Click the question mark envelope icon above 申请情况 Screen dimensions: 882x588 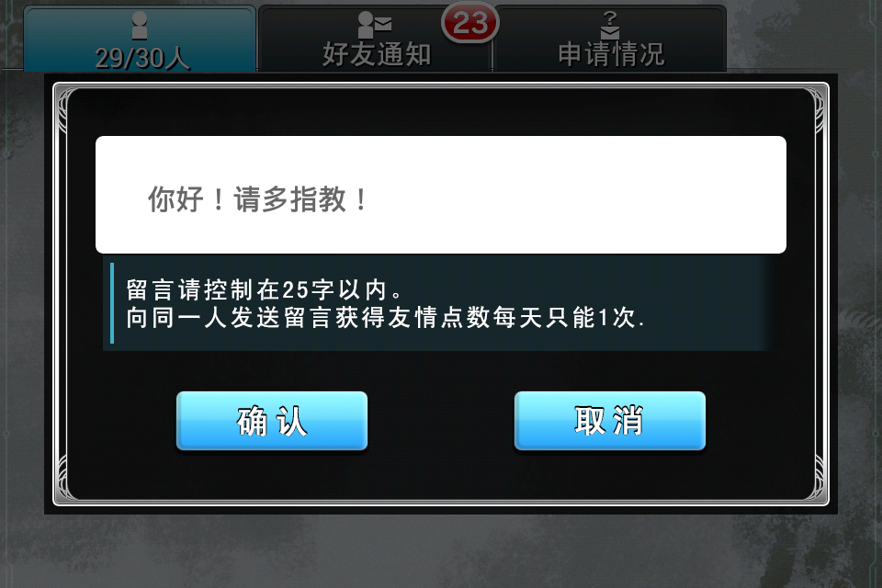click(x=610, y=25)
